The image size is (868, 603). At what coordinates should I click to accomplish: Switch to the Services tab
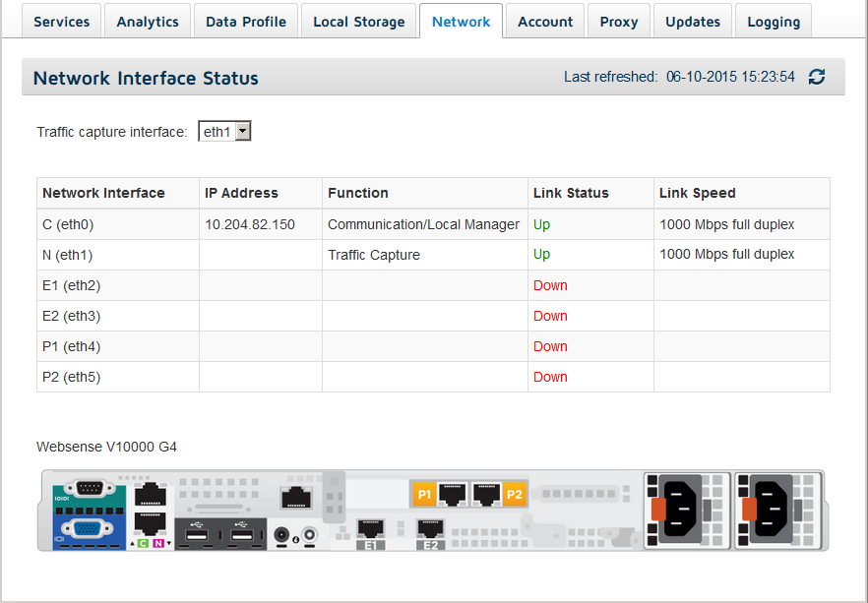pos(61,22)
